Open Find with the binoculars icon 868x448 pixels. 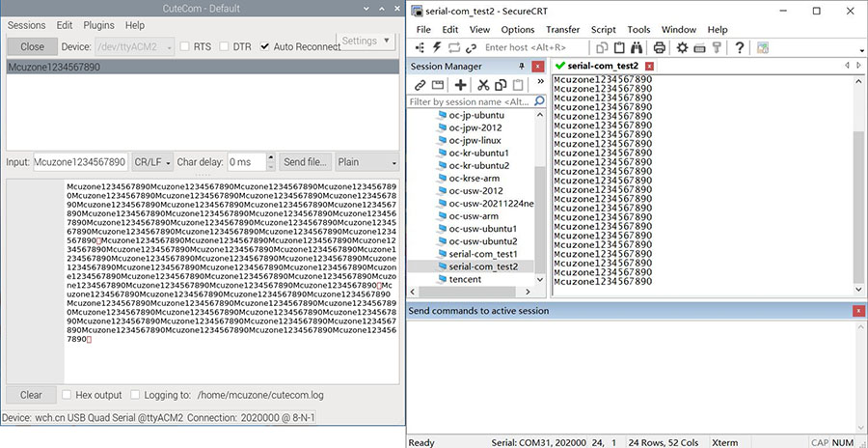pyautogui.click(x=637, y=47)
